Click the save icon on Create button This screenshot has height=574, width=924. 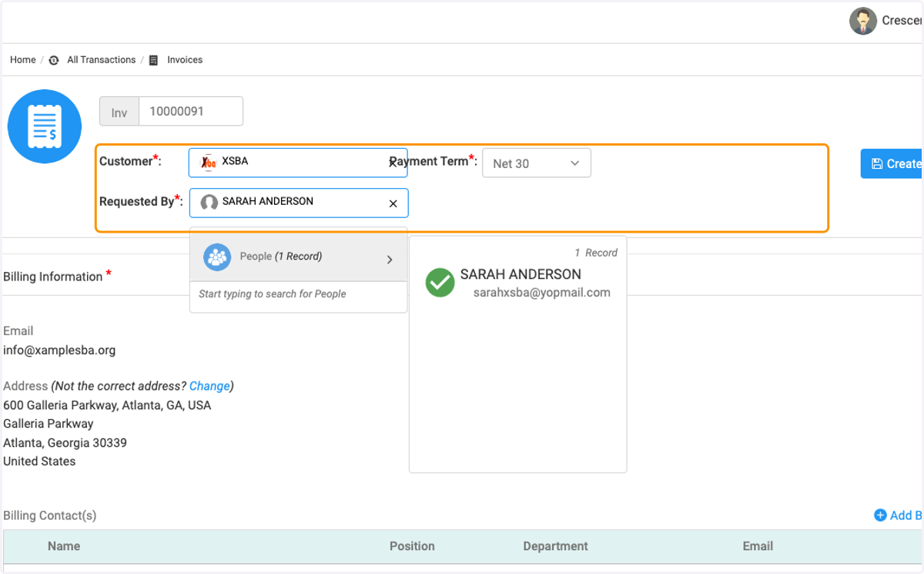tap(877, 163)
